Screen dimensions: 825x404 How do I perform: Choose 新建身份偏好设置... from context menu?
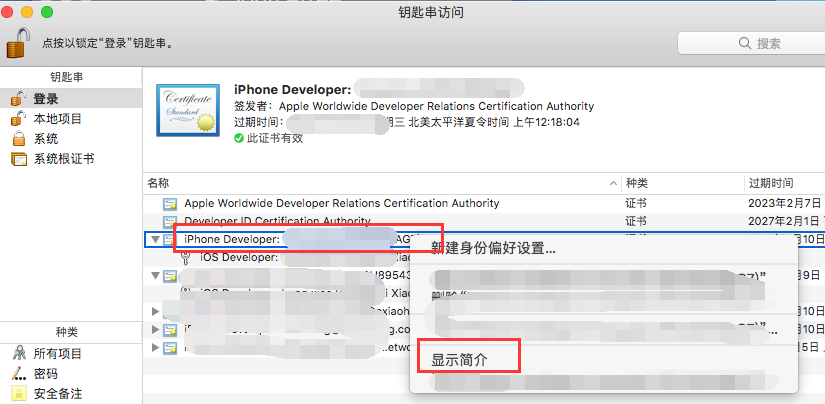click(x=493, y=248)
